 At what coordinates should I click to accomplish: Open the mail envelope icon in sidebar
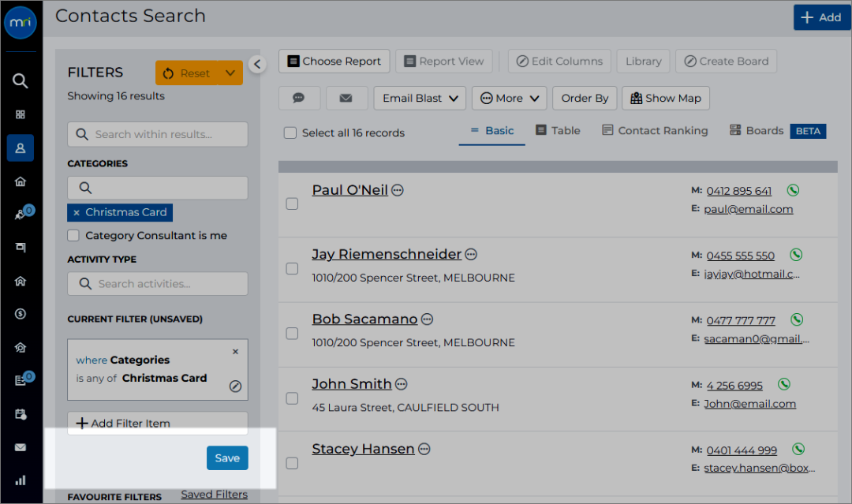(x=20, y=447)
